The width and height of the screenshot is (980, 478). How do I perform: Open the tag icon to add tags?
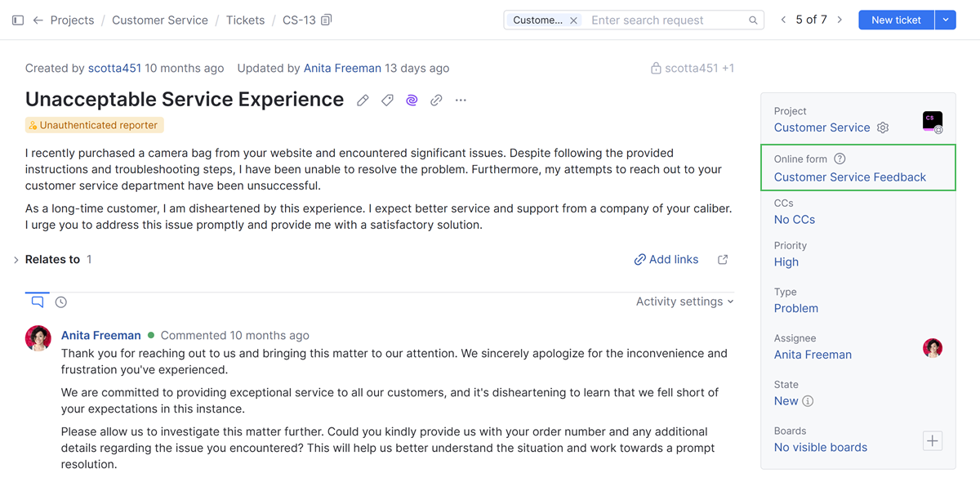tap(387, 99)
